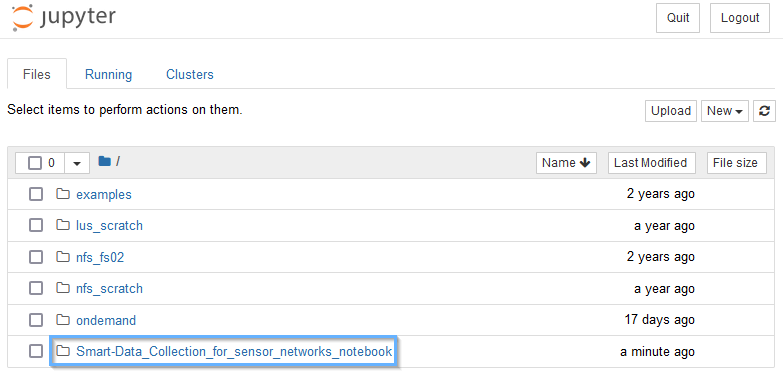Tick the checkbox for nfs_fs02
This screenshot has height=375, width=783.
click(x=36, y=257)
